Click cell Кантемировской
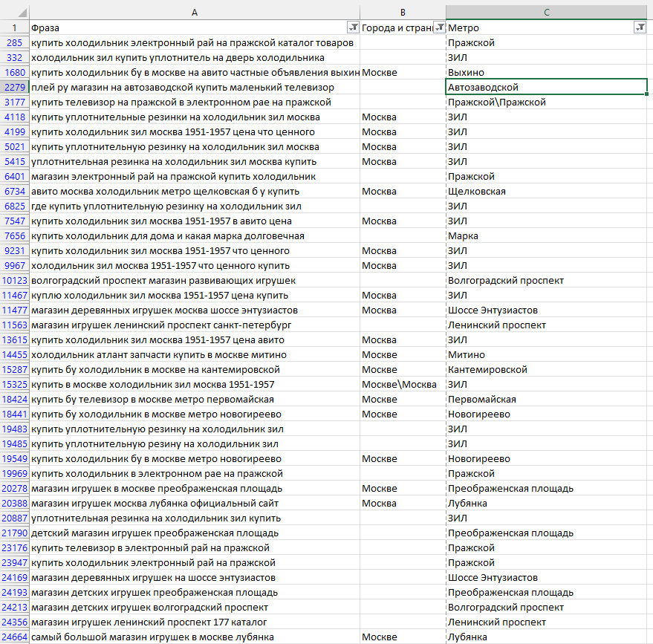 point(546,369)
